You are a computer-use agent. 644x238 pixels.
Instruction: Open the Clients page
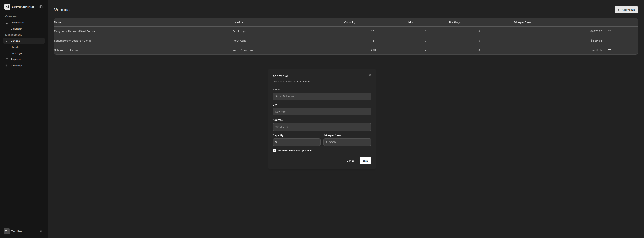tap(15, 47)
